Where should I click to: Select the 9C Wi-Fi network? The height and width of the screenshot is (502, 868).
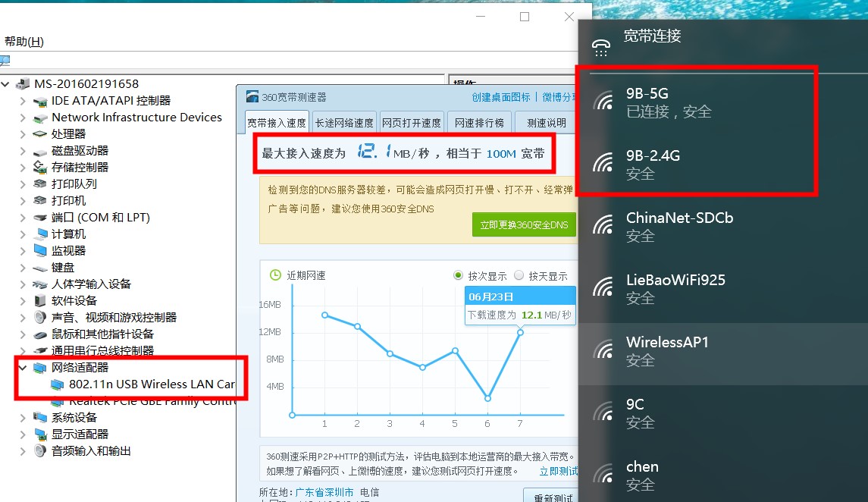pyautogui.click(x=723, y=413)
